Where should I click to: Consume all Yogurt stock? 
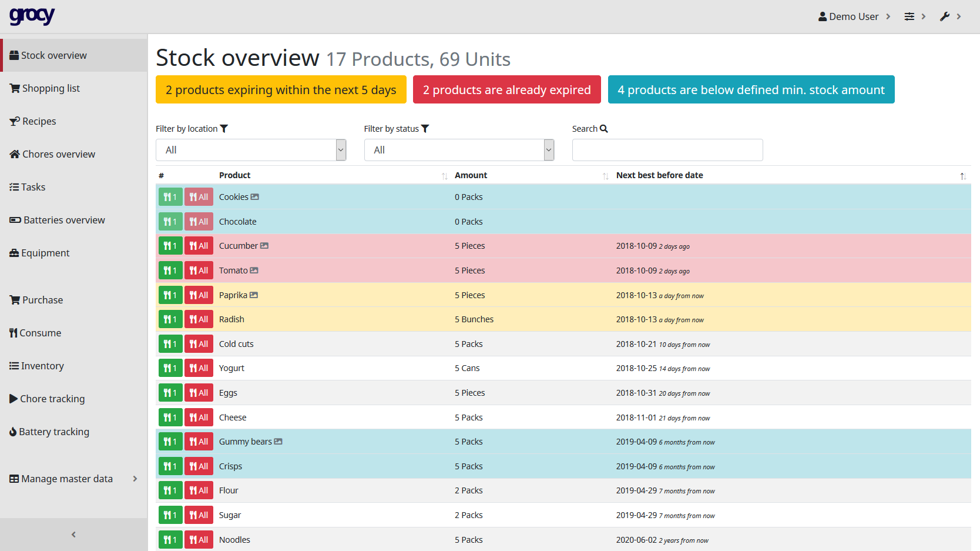point(199,368)
